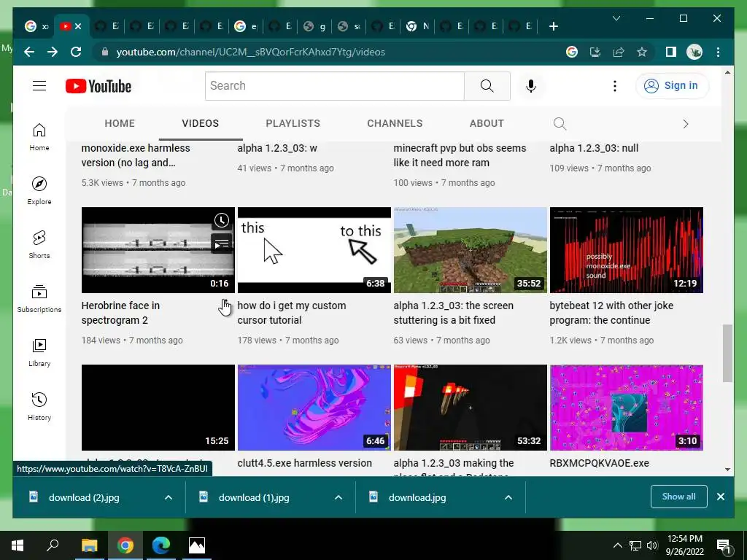Show hidden system tray icons

coord(617,545)
